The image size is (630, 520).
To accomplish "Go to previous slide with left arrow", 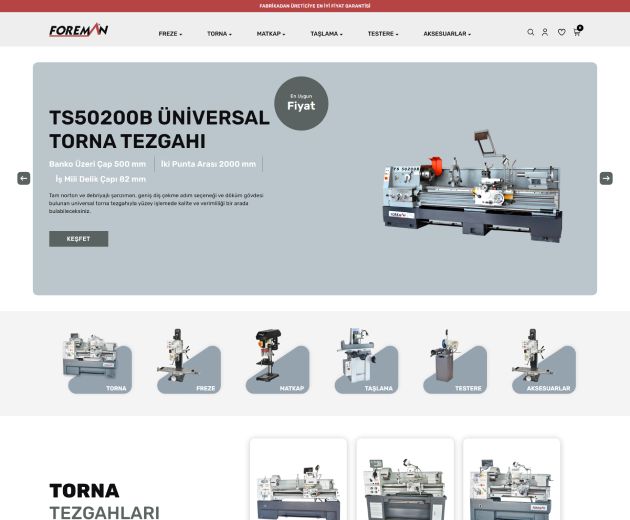I will 24,178.
